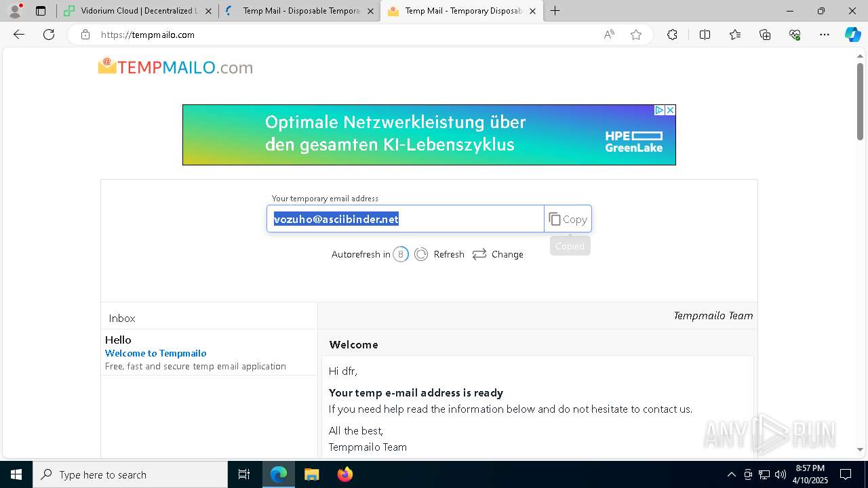Open the AdChoices info icon on ad
Viewport: 868px width, 488px height.
658,110
